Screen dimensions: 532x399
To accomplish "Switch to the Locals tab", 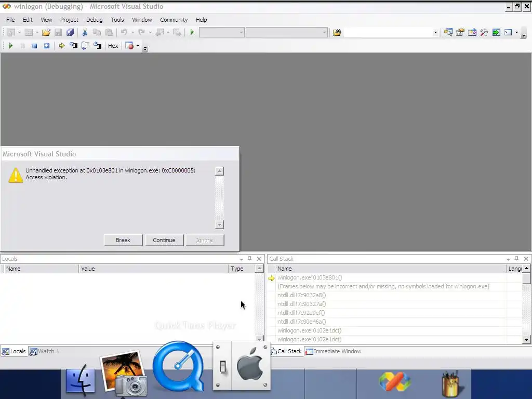I will pos(14,351).
